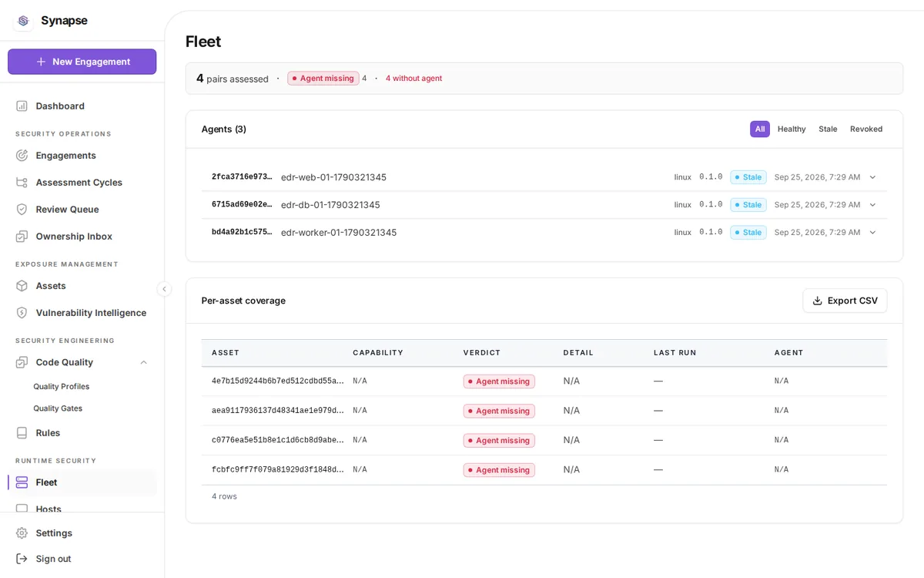Open the Review Queue page

point(82,209)
